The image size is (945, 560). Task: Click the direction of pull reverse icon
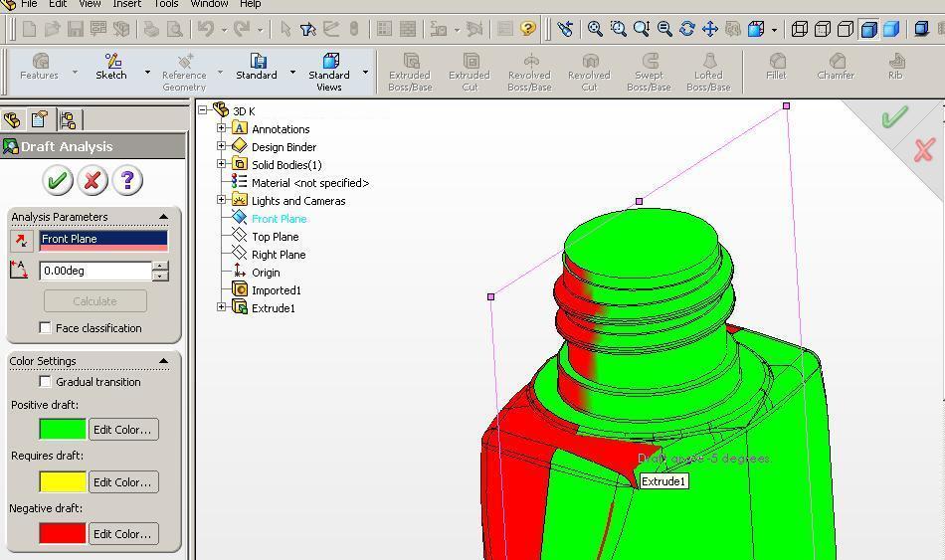tap(21, 241)
